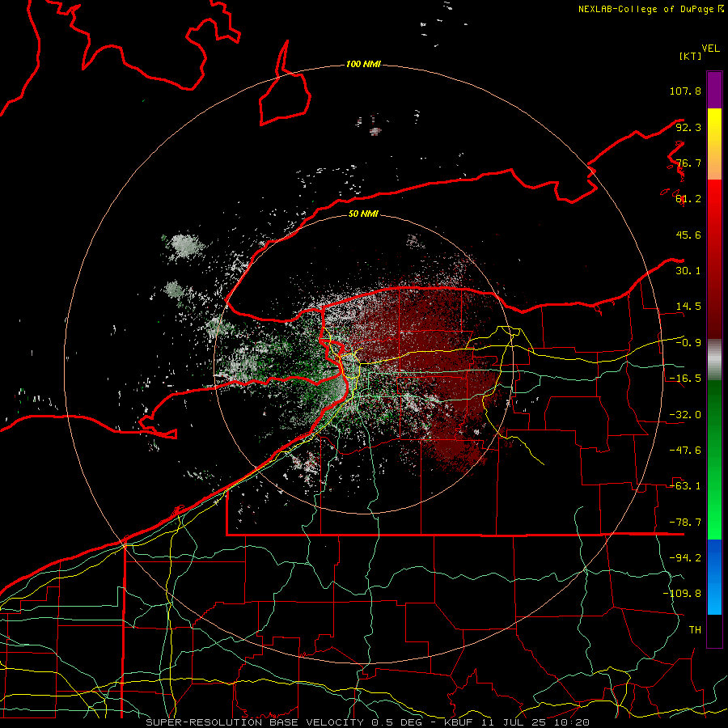Select the 92.3 value on velocity scale
This screenshot has width=728, height=728.
(x=688, y=127)
